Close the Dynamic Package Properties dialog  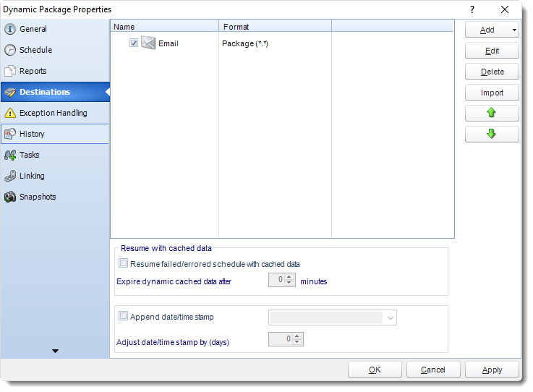coord(505,9)
